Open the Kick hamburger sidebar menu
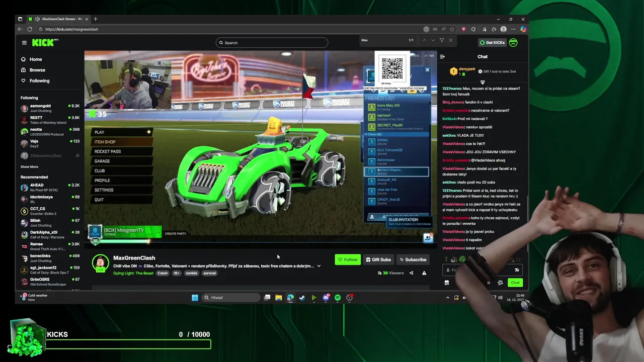 pos(24,43)
